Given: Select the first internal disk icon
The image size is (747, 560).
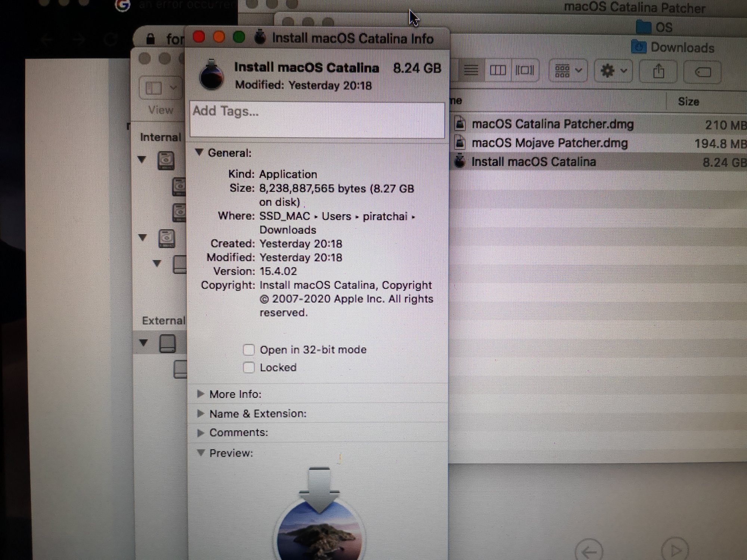Looking at the screenshot, I should 166,161.
